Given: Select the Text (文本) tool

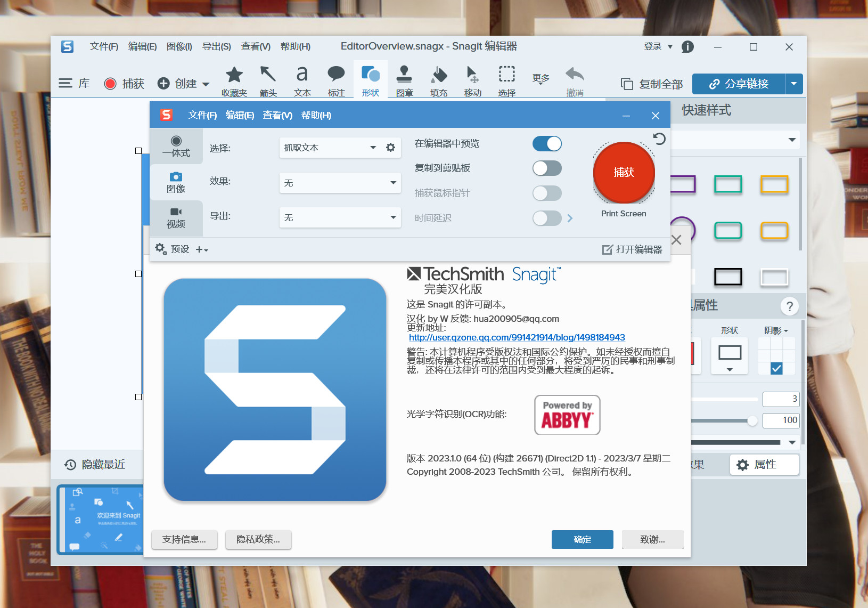Looking at the screenshot, I should coord(302,82).
